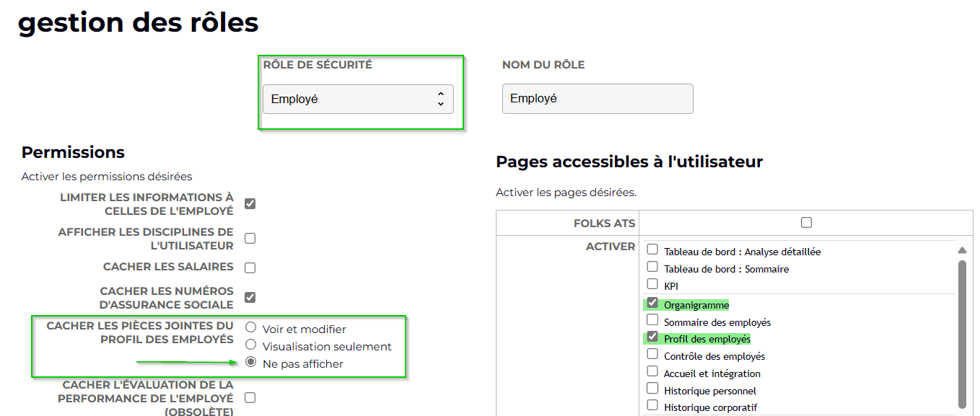Viewport: 980px width, 416px height.
Task: Uncheck Cacher les numéros d'assurance sociale
Action: point(250,297)
